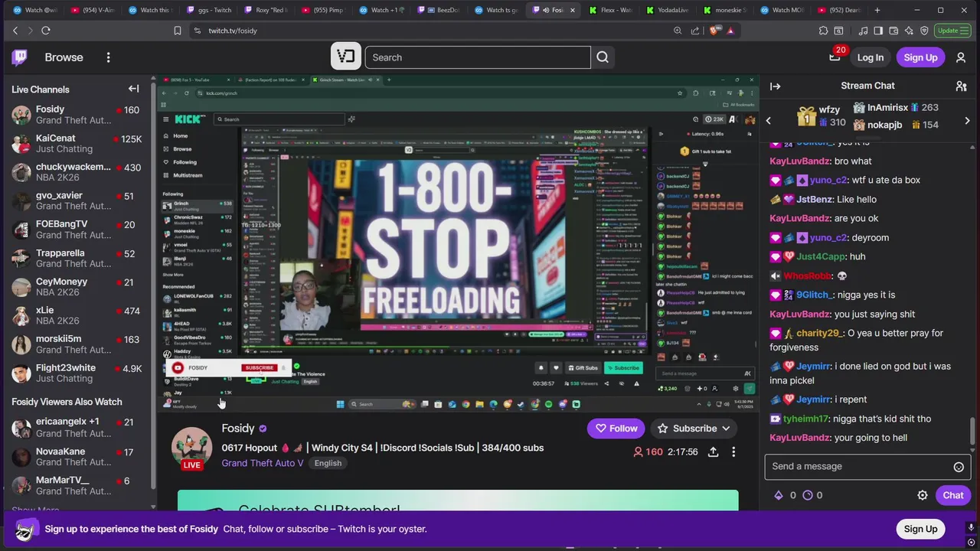Image resolution: width=980 pixels, height=551 pixels.
Task: Open xLie channel in sidebar
Action: (x=77, y=315)
